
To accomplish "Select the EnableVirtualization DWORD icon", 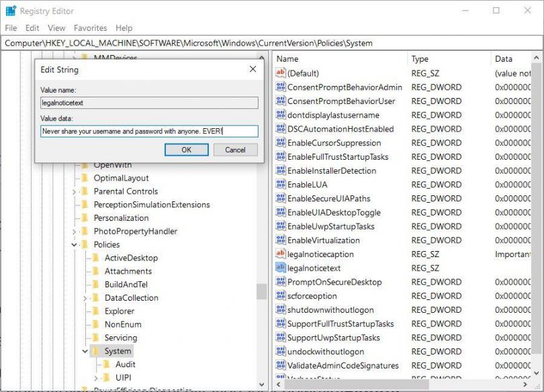I will tap(279, 240).
